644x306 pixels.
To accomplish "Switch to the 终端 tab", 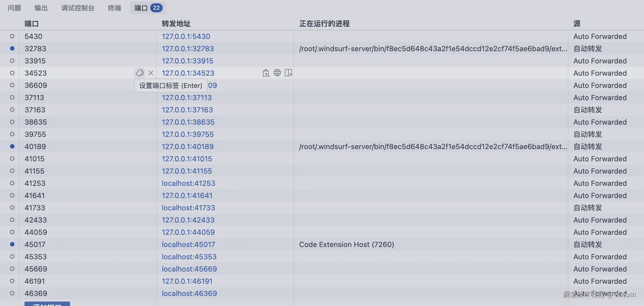I will (x=114, y=8).
